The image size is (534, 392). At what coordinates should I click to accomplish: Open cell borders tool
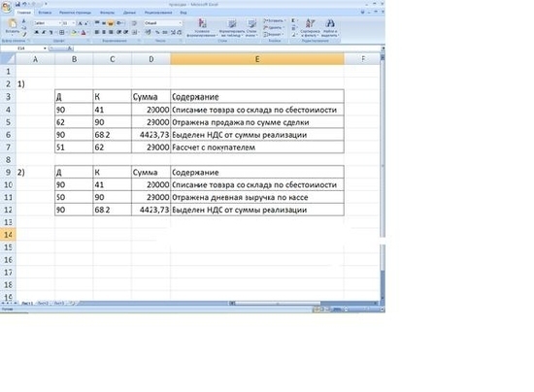(62, 32)
